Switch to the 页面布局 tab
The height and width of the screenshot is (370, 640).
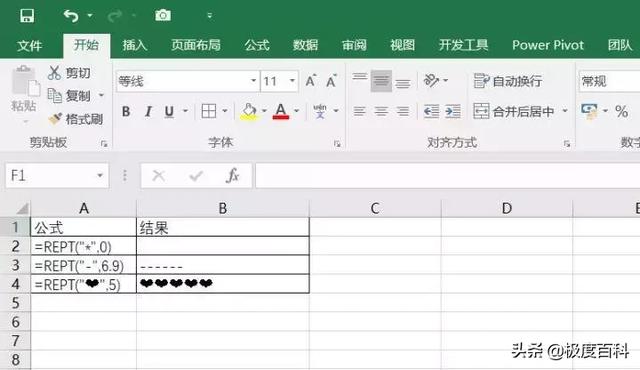[x=196, y=45]
